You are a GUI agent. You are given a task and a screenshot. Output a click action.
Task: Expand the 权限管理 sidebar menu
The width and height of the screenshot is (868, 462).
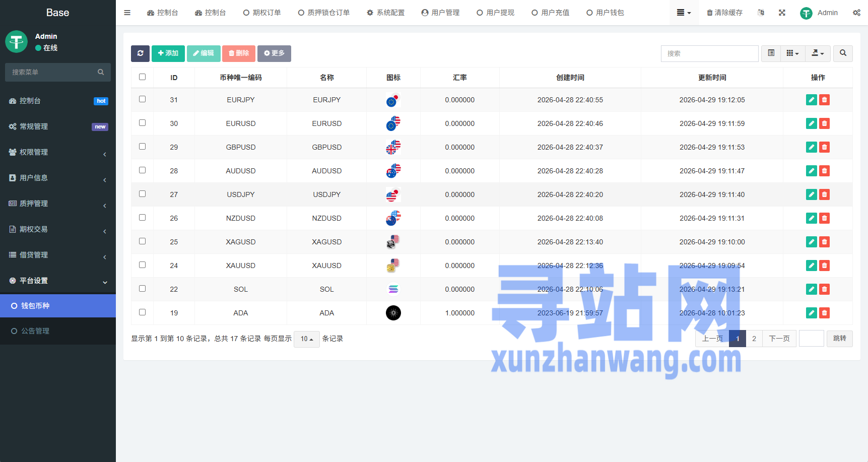point(58,152)
